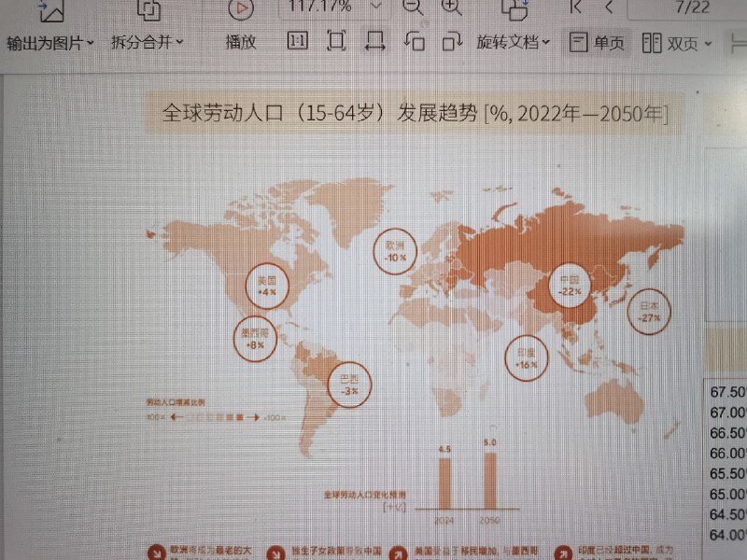
Task: Set actual size with the 1:1 icon
Action: (298, 41)
